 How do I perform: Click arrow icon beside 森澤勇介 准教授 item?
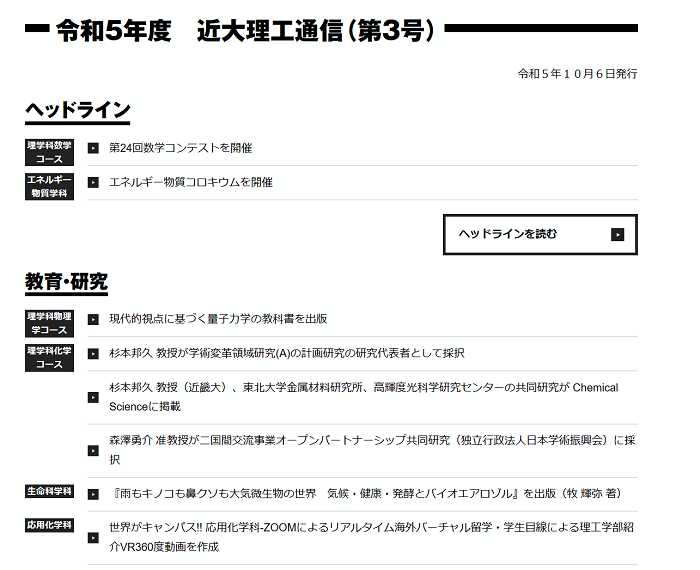(93, 451)
